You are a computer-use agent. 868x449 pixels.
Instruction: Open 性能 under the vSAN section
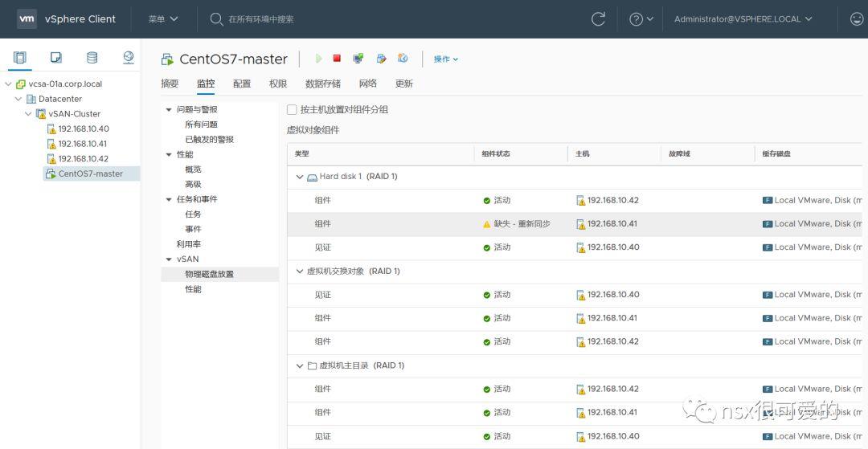(193, 289)
